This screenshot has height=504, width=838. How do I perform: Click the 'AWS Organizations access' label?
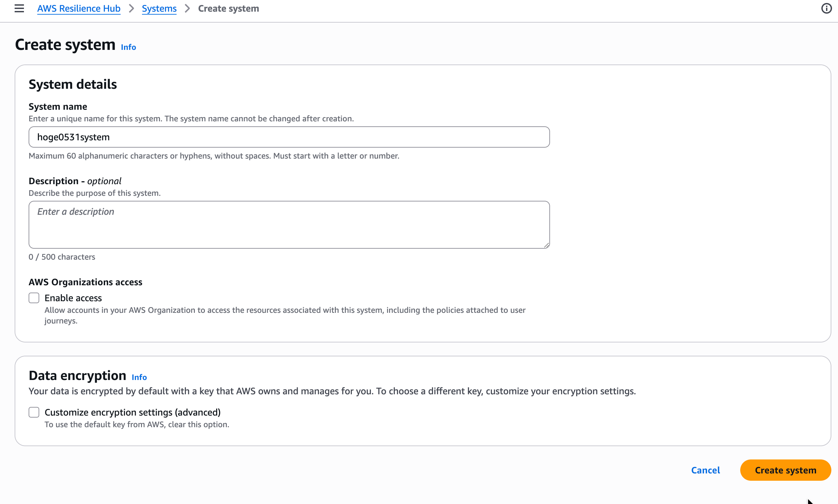(x=85, y=282)
